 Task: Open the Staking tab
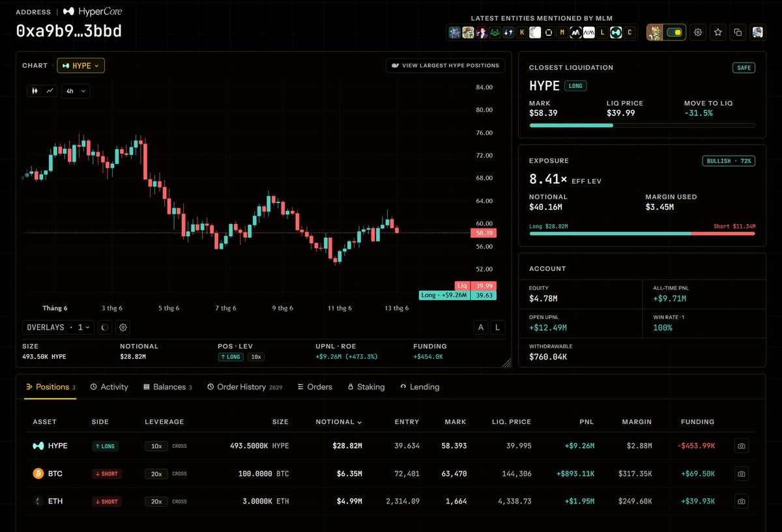click(x=366, y=387)
